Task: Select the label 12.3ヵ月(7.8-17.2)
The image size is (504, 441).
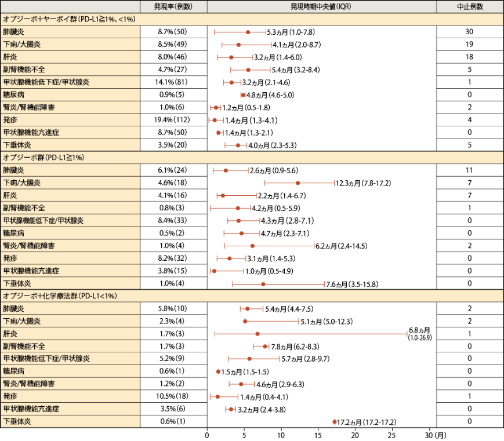Action: 364,183
